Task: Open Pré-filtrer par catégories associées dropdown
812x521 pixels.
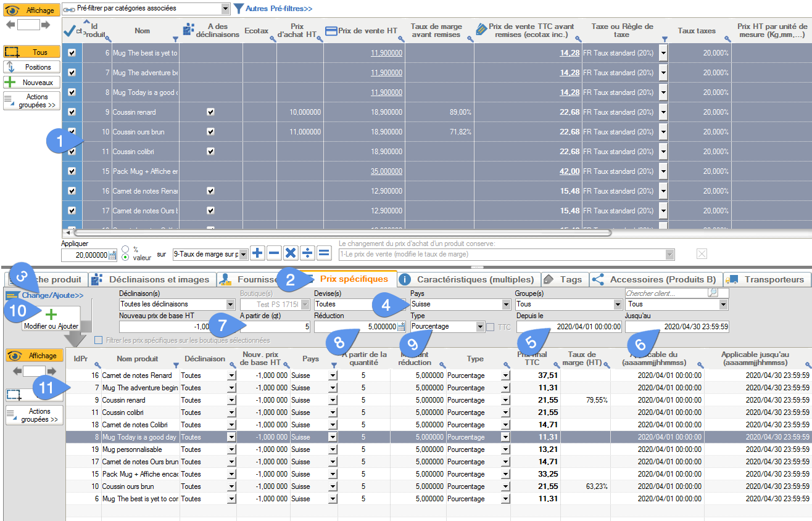Action: point(225,9)
